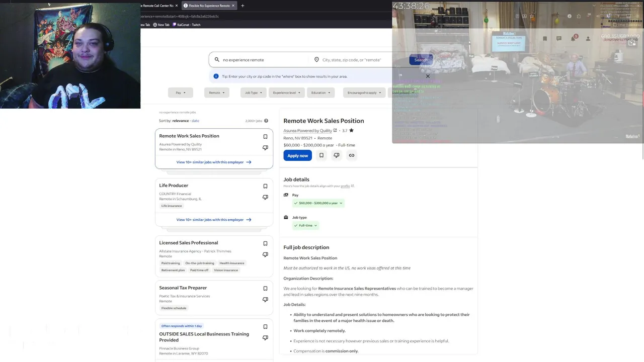Close the Remote Call Center tab

(176, 6)
